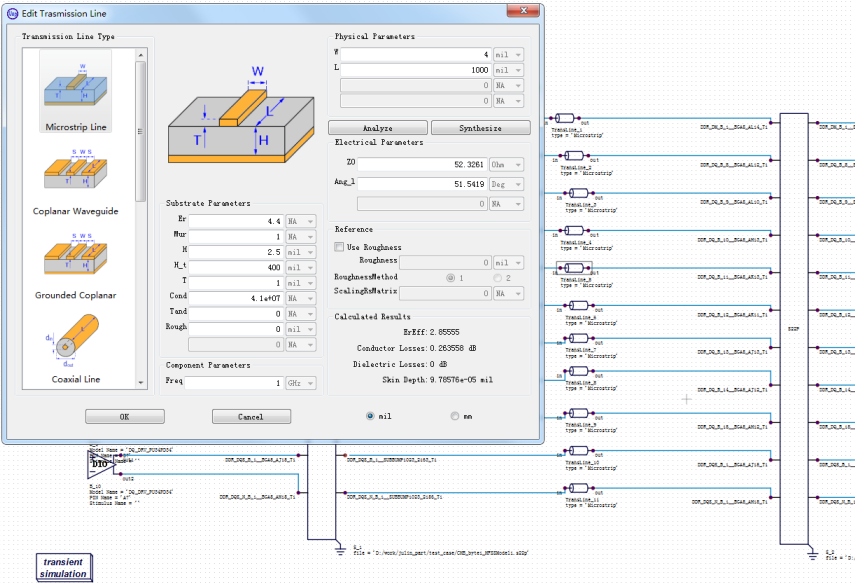
Task: Open the Rough unit dropdown
Action: coord(301,329)
